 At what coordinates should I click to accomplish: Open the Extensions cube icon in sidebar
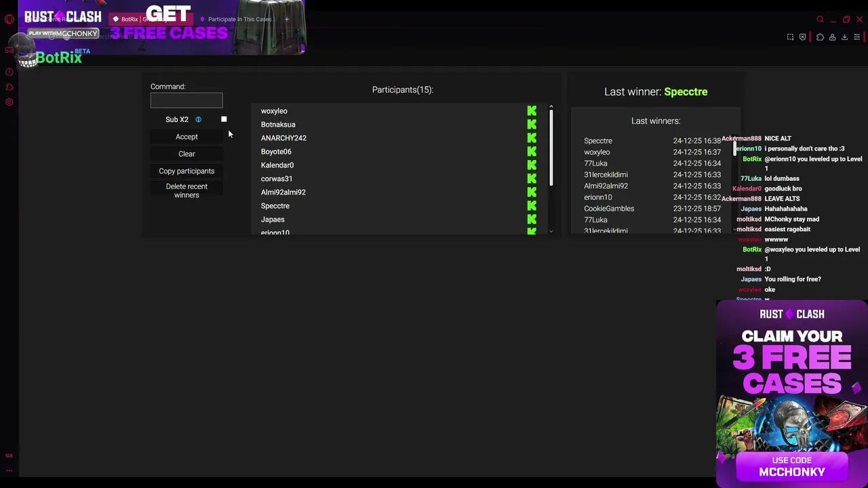point(9,87)
